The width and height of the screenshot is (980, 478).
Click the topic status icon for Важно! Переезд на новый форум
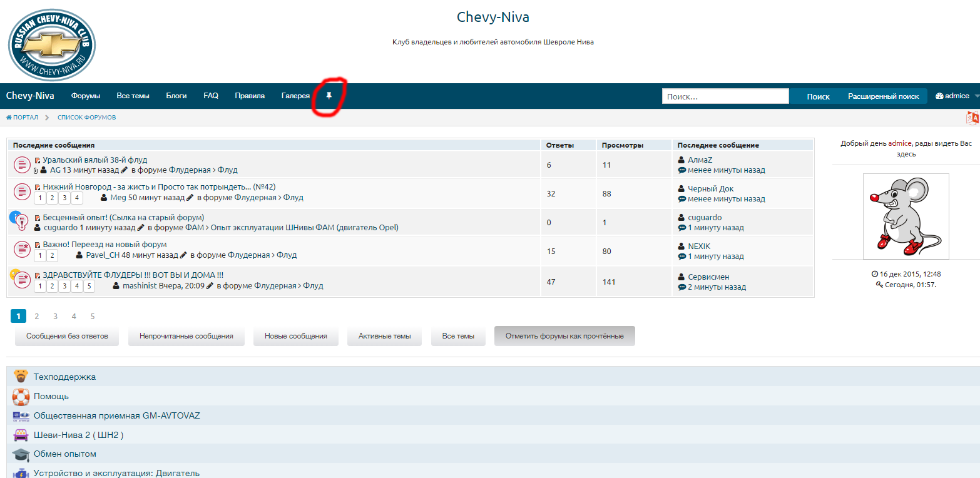[x=22, y=249]
